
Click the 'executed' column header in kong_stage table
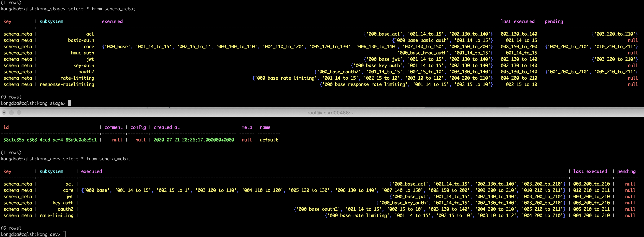click(x=112, y=21)
